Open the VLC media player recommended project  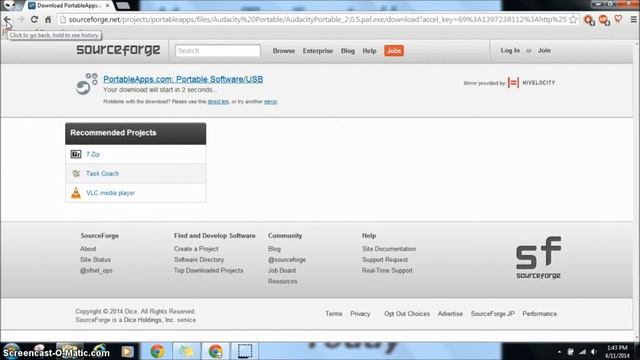click(x=111, y=193)
